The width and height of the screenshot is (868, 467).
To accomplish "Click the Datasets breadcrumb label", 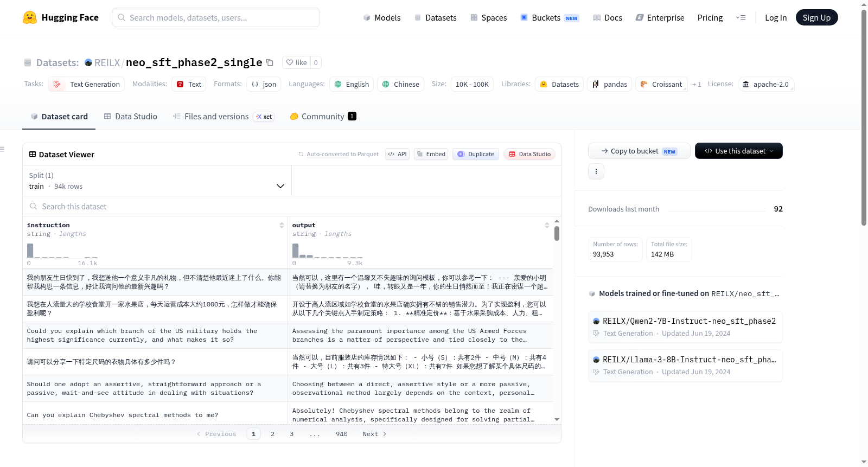I will (58, 62).
